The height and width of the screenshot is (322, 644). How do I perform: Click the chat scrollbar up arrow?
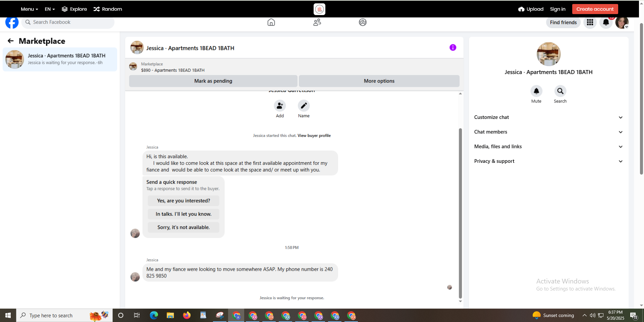tap(460, 93)
